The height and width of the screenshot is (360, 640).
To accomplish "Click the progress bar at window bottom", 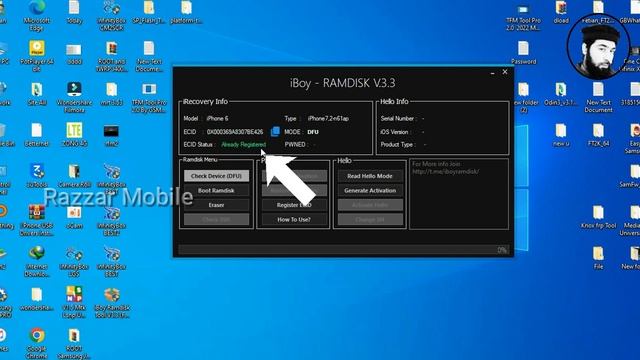I will (x=343, y=249).
